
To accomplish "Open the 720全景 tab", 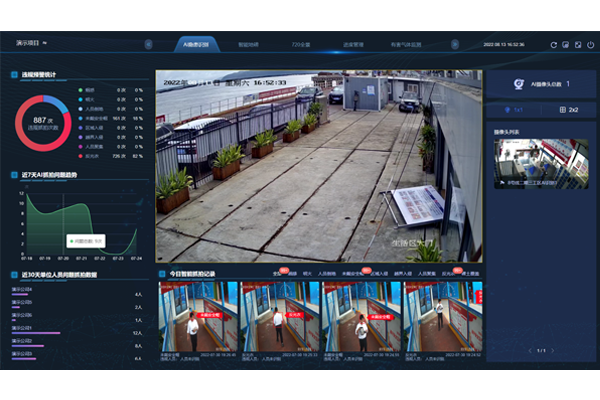I will 301,44.
